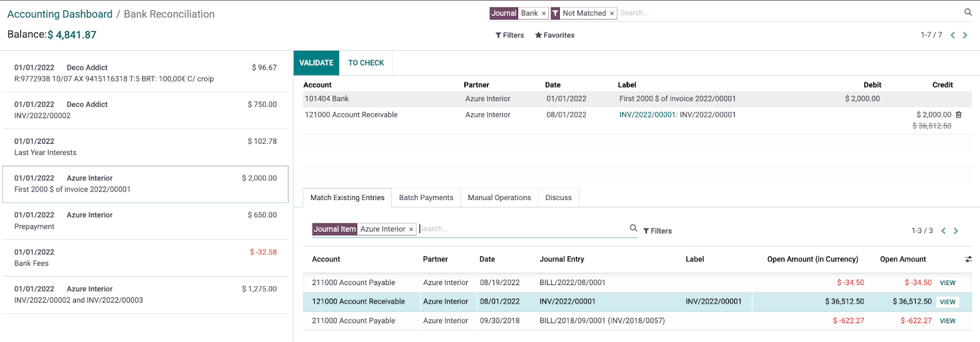980x342 pixels.
Task: Open column options settings icon in the table
Action: [968, 259]
